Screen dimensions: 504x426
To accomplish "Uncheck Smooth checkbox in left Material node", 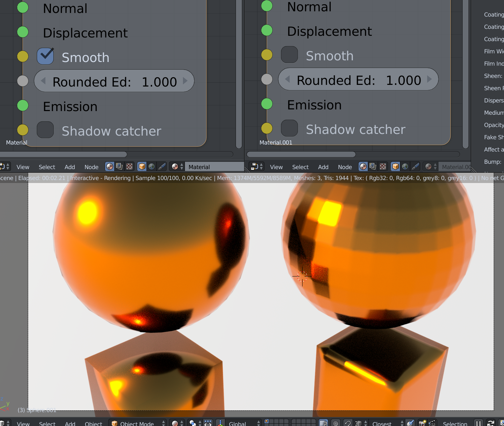I will (x=45, y=56).
